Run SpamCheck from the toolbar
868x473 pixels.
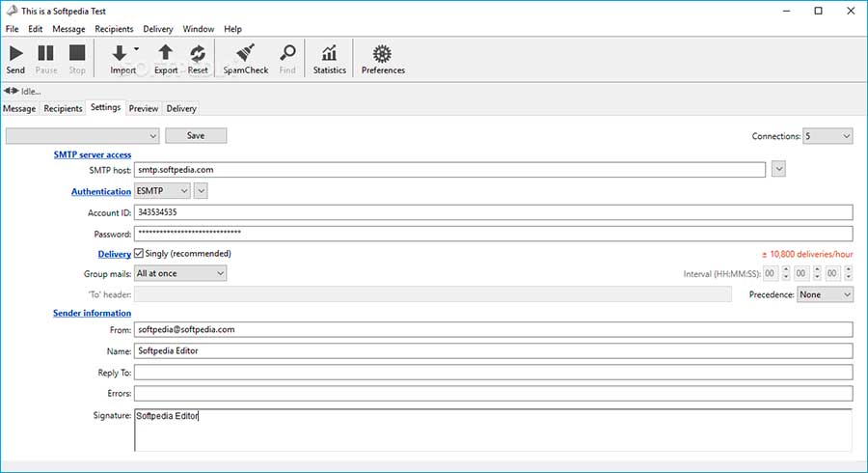point(245,56)
